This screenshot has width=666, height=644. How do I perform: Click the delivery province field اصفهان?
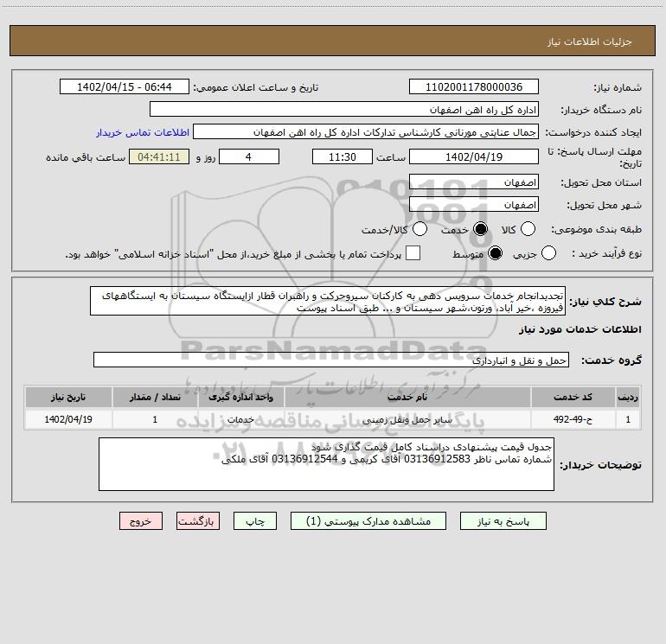(474, 182)
